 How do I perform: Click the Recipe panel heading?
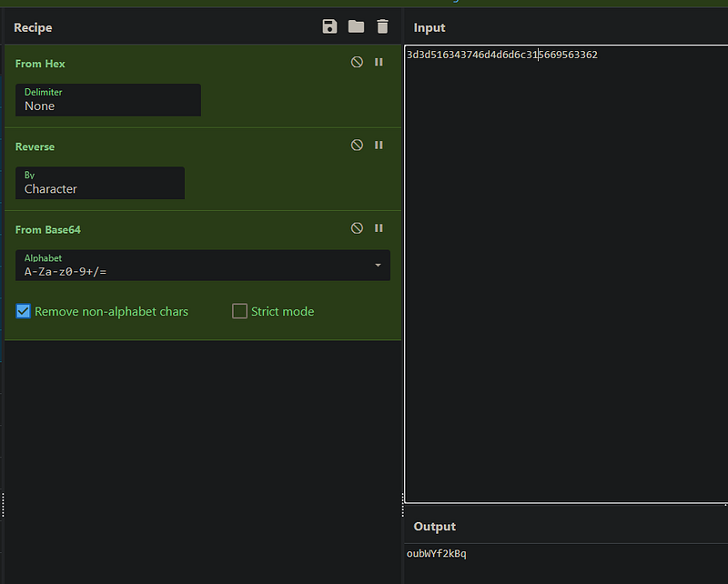click(33, 28)
